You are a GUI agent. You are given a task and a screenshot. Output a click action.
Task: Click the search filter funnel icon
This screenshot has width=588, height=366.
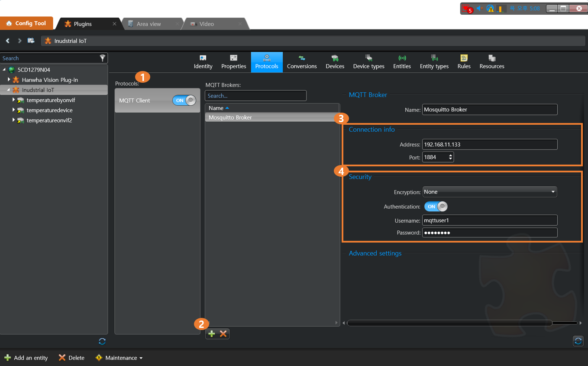[x=103, y=58]
